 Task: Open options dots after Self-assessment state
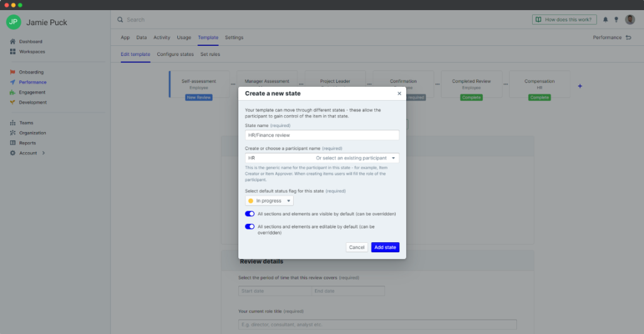coord(233,84)
